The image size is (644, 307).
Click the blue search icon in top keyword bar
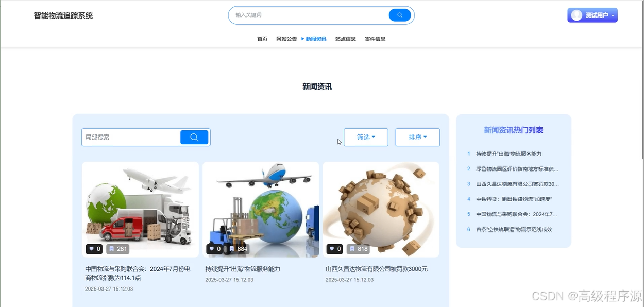pos(400,15)
